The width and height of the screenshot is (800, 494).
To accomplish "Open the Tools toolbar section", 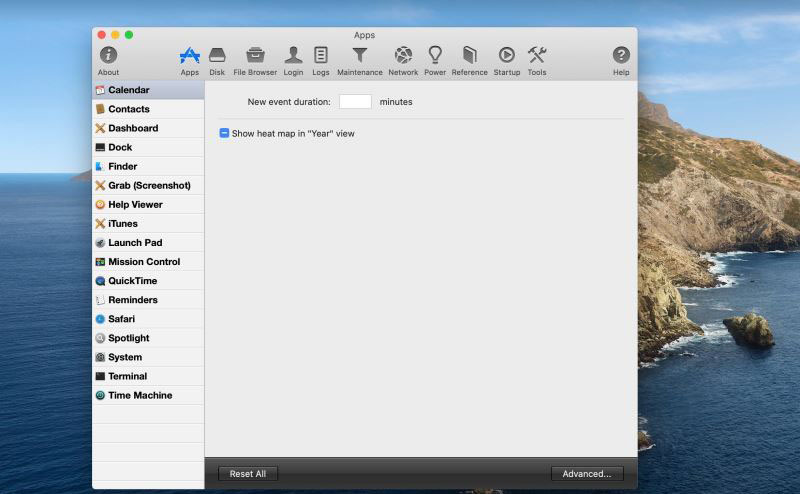I will click(536, 56).
